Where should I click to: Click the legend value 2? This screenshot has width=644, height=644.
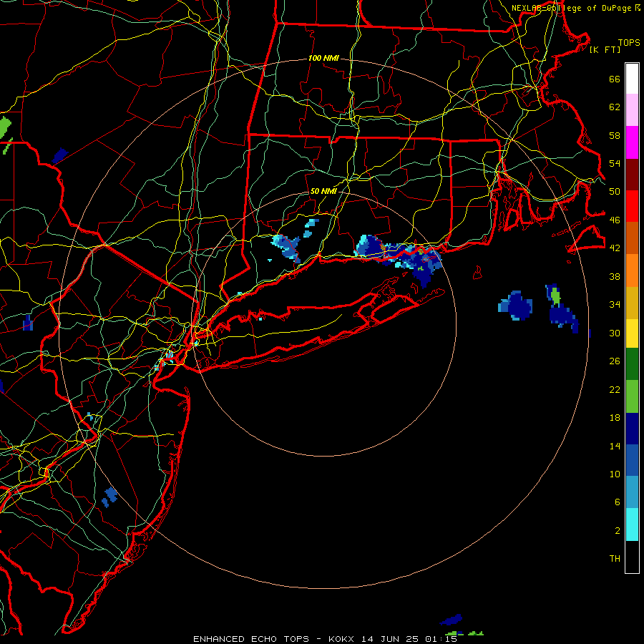617,530
